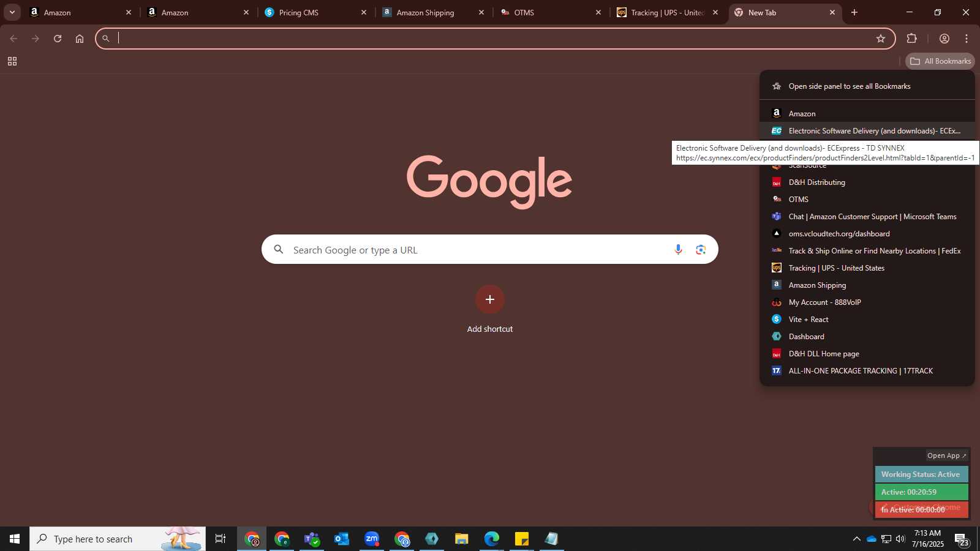Open Sticky Notes from taskbar

tap(522, 539)
